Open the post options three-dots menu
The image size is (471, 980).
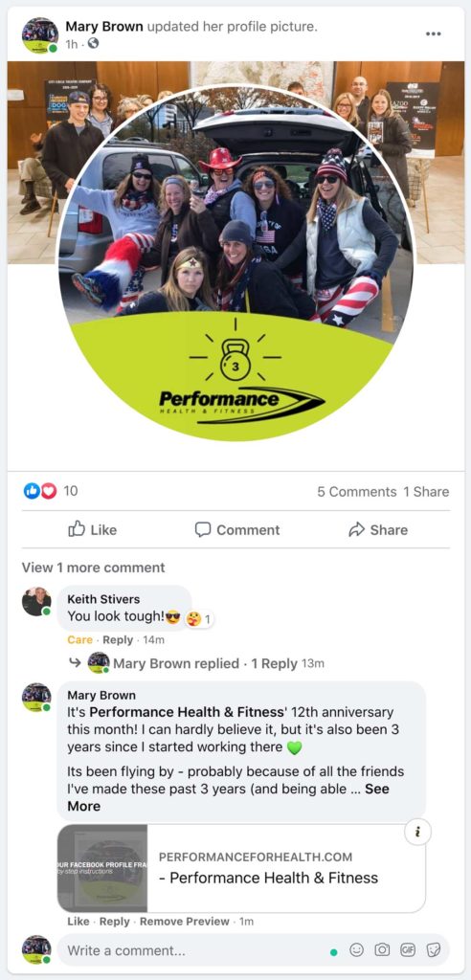pyautogui.click(x=433, y=33)
